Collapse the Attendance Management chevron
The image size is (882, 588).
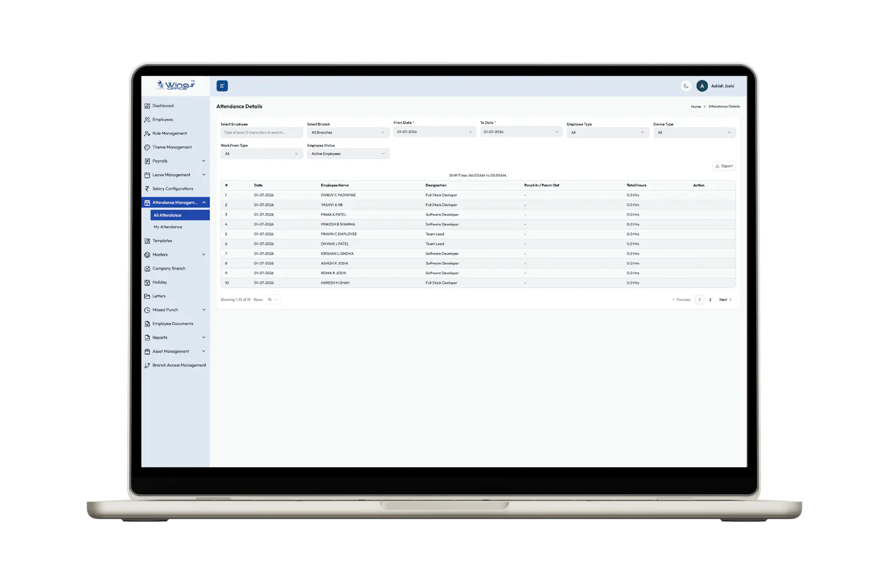(204, 202)
